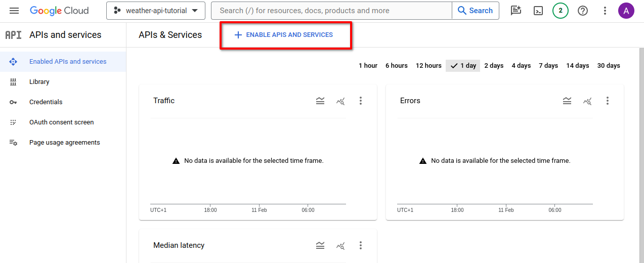The width and height of the screenshot is (644, 263).
Task: Expand the weather-api-tutorial project selector
Action: 156,11
